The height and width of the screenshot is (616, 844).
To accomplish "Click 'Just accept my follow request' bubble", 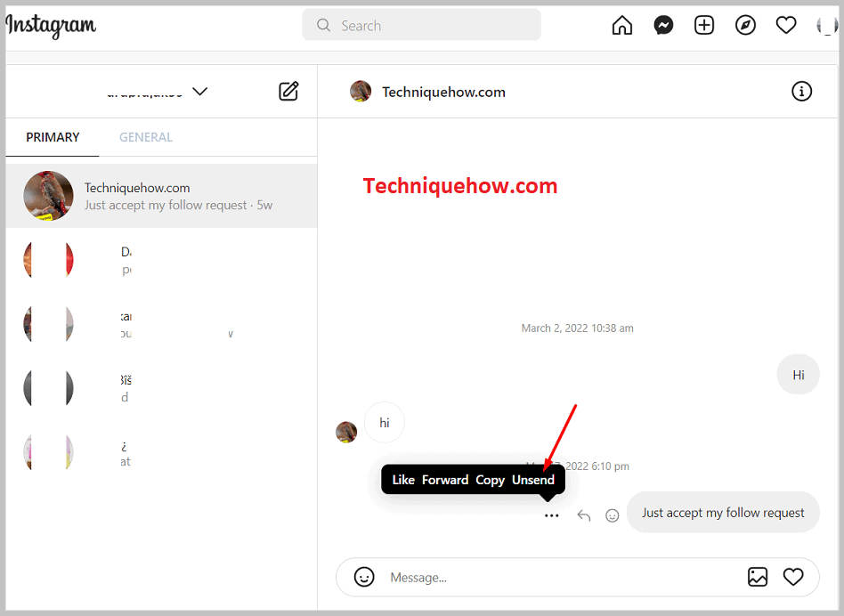I will tap(723, 513).
